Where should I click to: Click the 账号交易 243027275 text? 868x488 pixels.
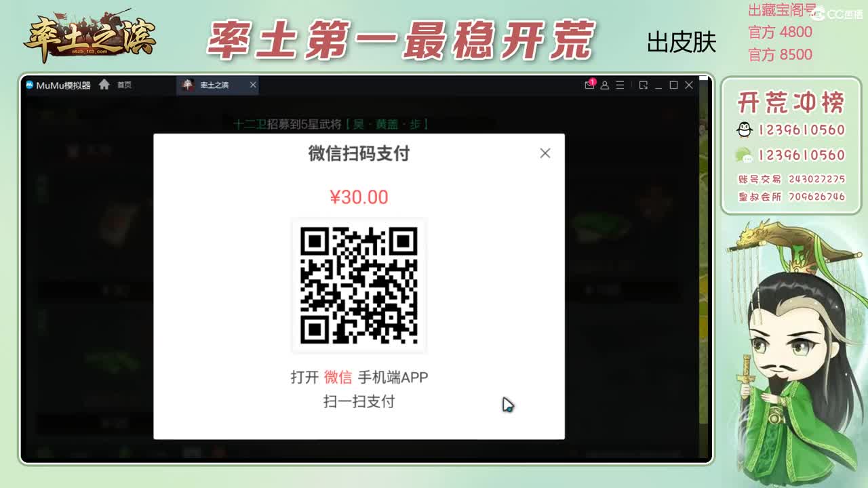point(791,179)
